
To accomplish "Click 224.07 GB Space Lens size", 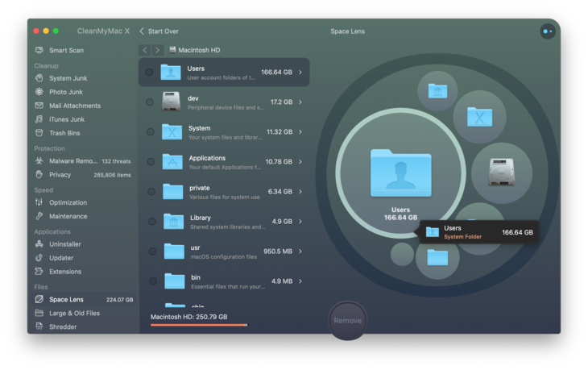I will coord(120,300).
